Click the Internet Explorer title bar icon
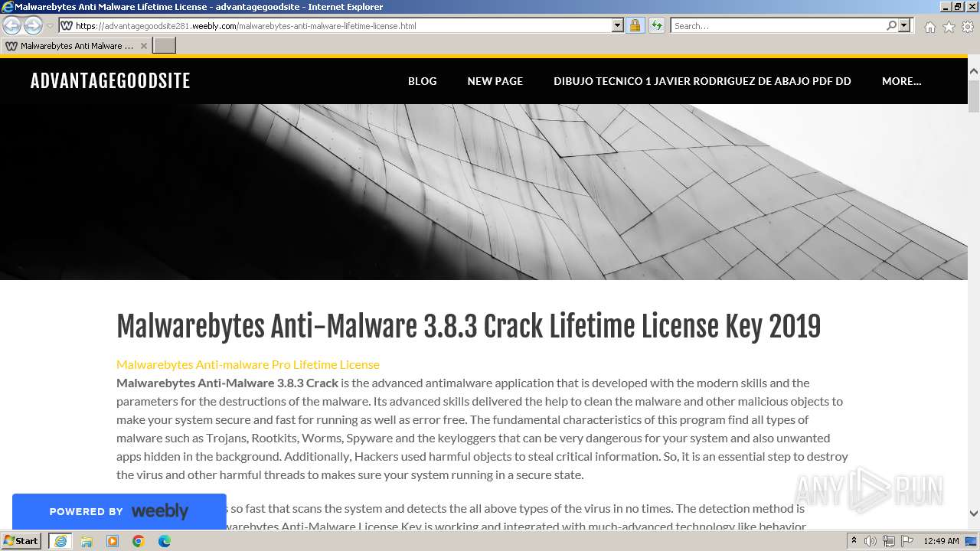This screenshot has height=551, width=980. (8, 7)
